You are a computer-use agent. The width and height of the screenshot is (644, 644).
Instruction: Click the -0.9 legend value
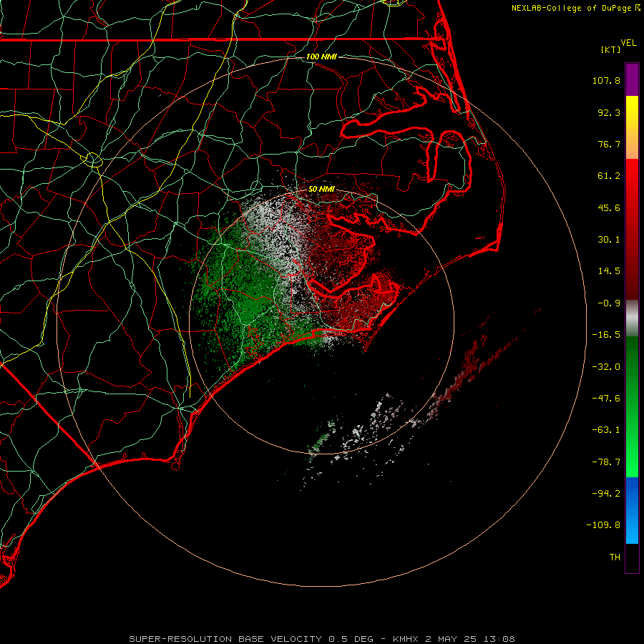[609, 303]
